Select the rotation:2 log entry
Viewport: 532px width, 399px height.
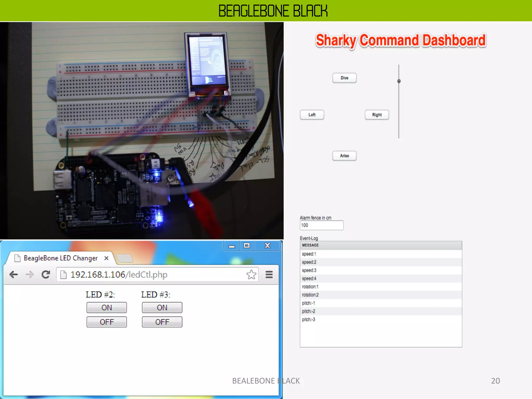[x=381, y=295]
